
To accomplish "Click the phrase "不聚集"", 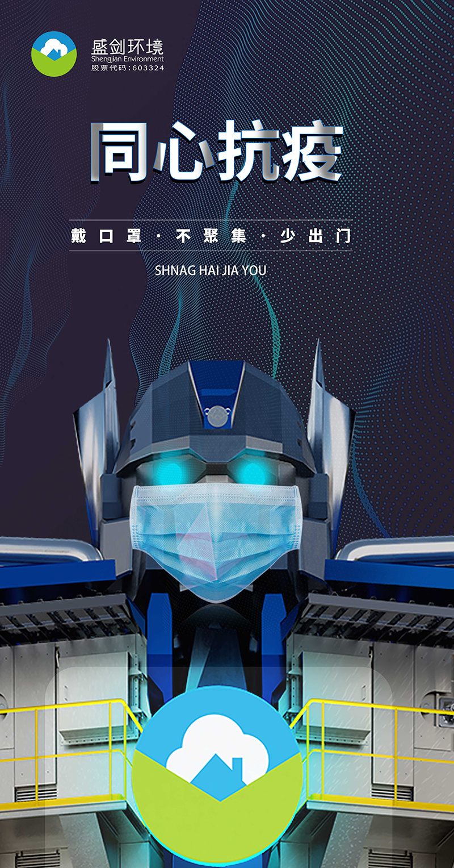I will pyautogui.click(x=211, y=236).
